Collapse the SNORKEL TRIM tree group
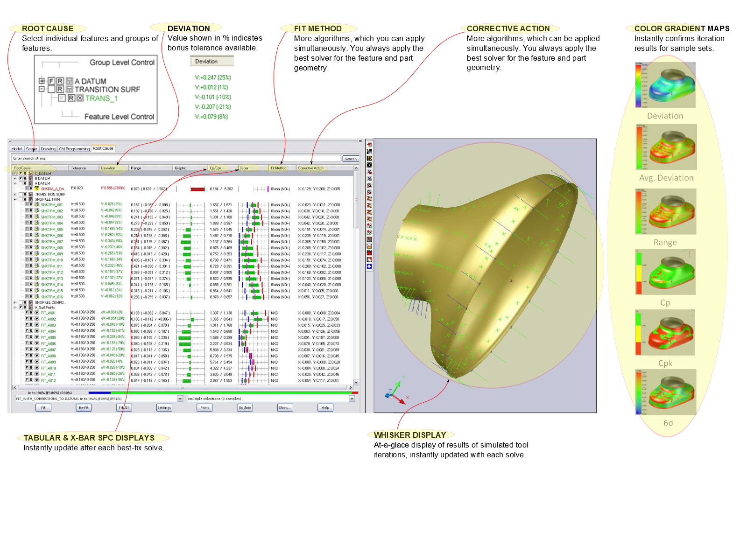Screen dimensions: 747x560 [15, 199]
